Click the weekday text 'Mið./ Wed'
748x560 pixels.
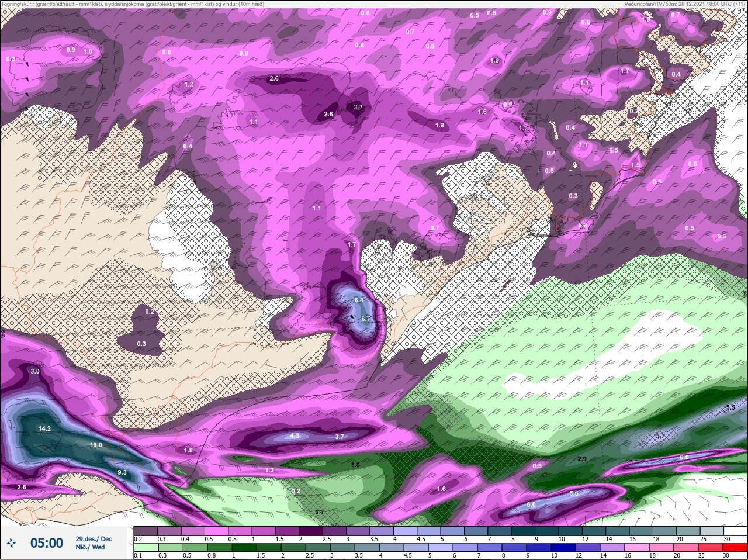coord(90,548)
